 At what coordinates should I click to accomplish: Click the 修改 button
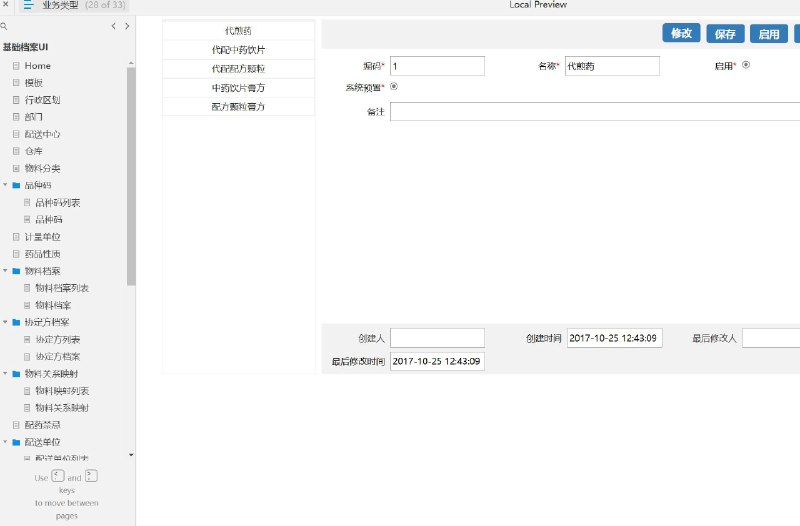point(681,33)
